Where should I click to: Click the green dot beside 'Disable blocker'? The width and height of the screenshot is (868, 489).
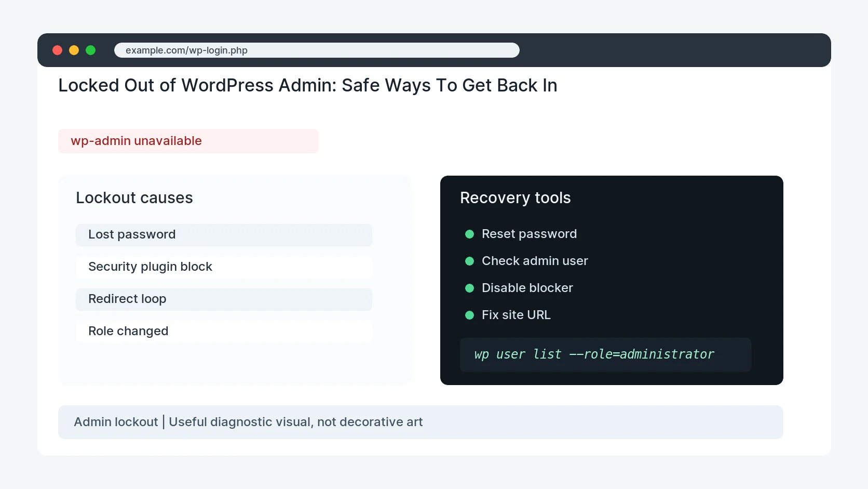470,288
